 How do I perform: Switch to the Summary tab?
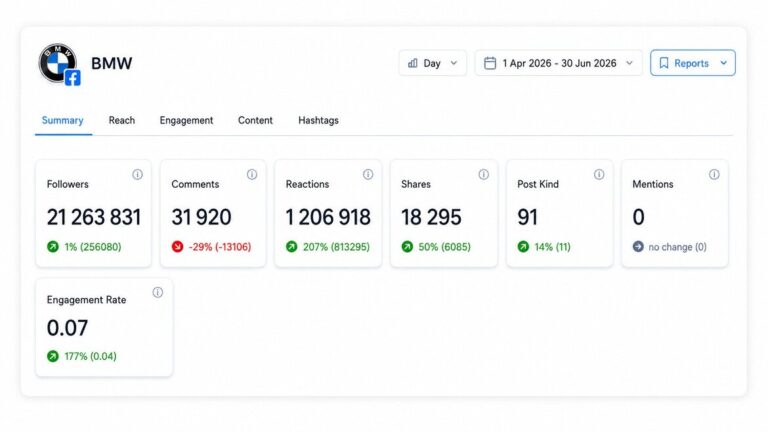click(x=63, y=120)
